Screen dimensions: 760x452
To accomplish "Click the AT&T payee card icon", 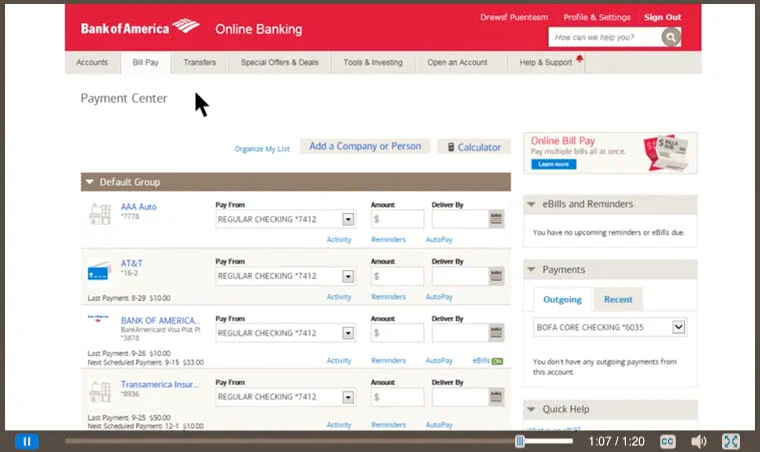I will coord(99,271).
